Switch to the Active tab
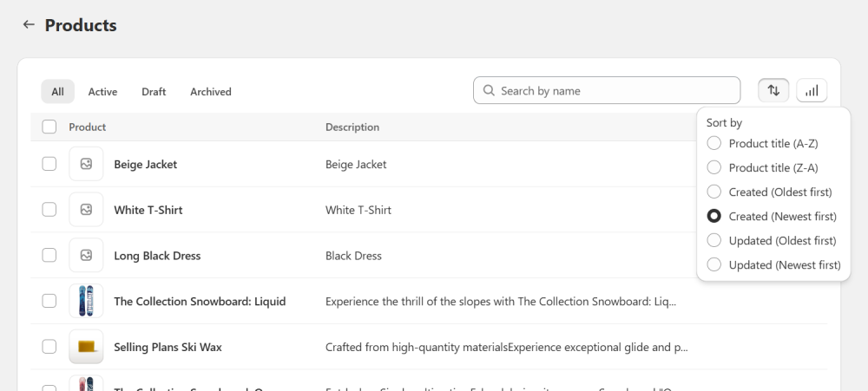 [102, 91]
